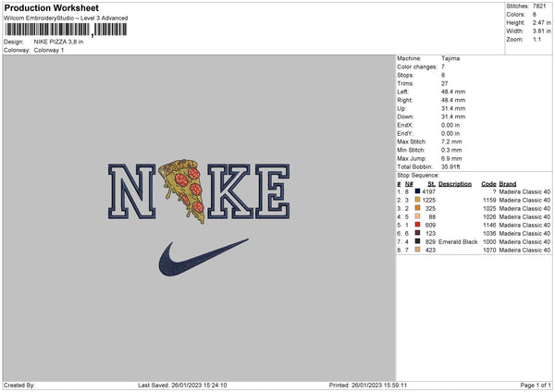The width and height of the screenshot is (555, 392).
Task: Click the stitch count 4197
Action: click(428, 191)
